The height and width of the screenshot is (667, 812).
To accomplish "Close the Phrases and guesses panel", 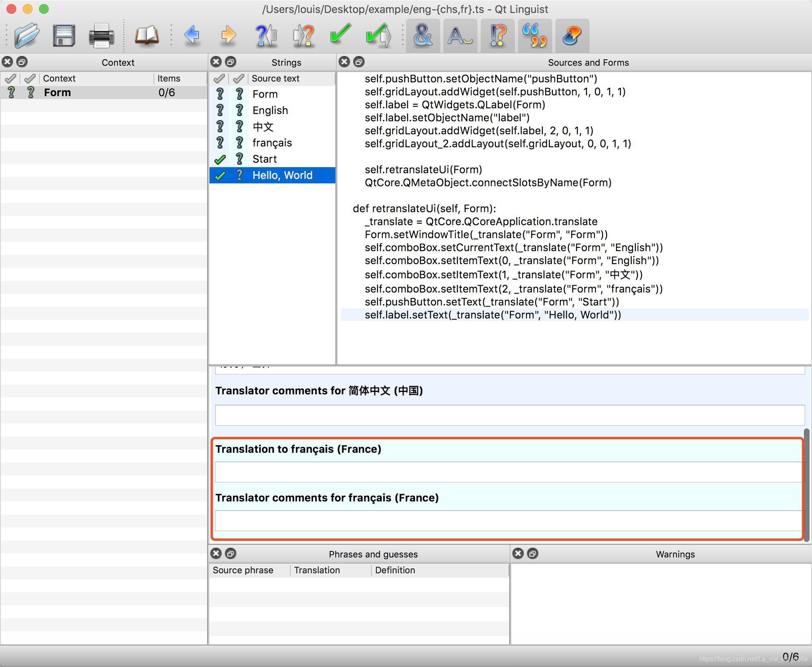I will tap(216, 554).
